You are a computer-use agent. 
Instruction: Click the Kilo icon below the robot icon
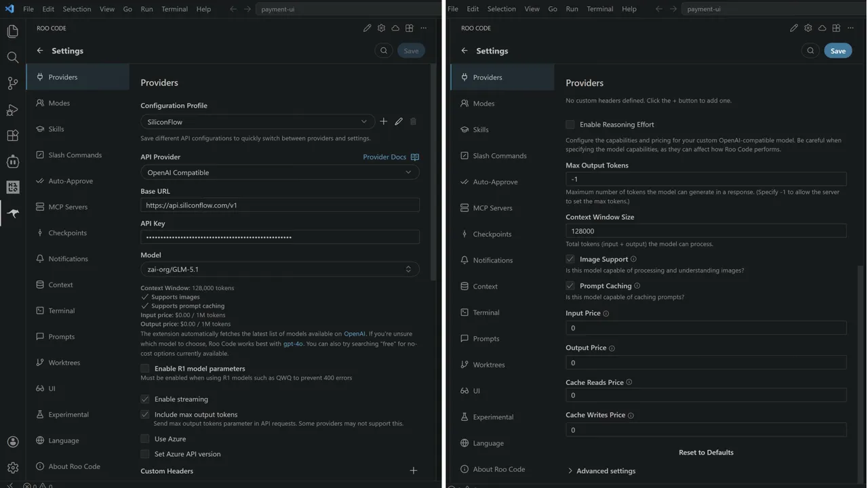[12, 187]
